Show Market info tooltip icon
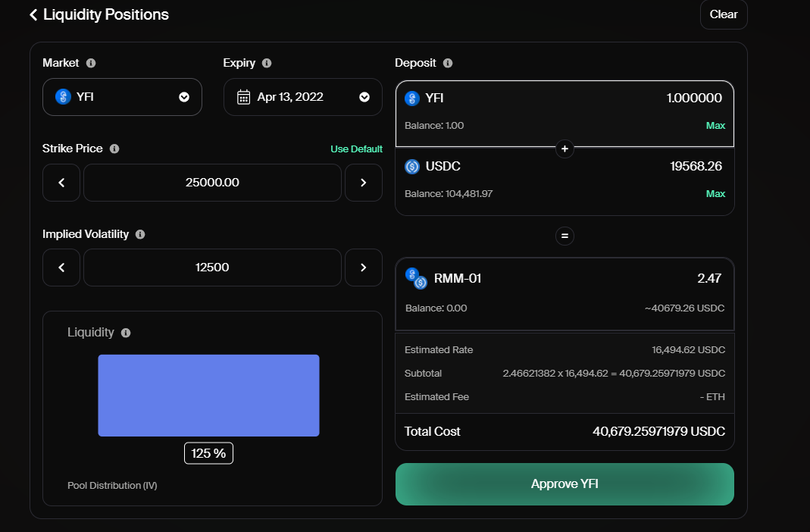 pyautogui.click(x=91, y=63)
